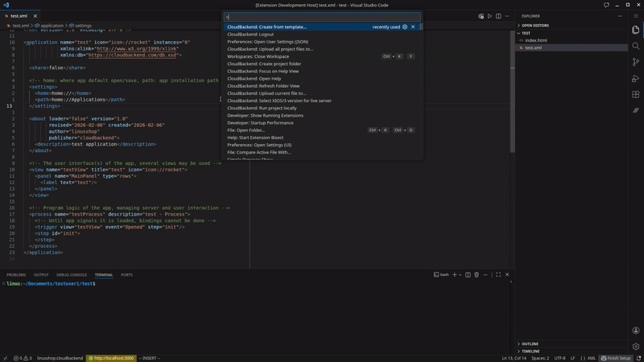Show errors and warnings count
The image size is (644, 362).
(x=23, y=358)
